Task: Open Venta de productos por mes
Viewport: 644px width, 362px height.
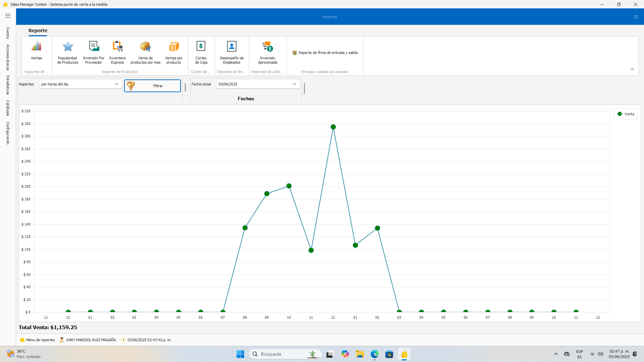Action: 146,51
